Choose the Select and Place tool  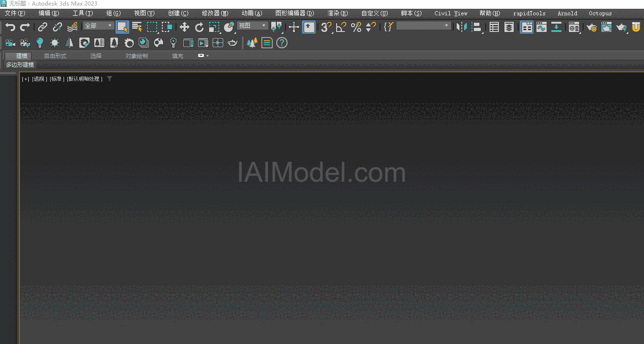point(229,27)
